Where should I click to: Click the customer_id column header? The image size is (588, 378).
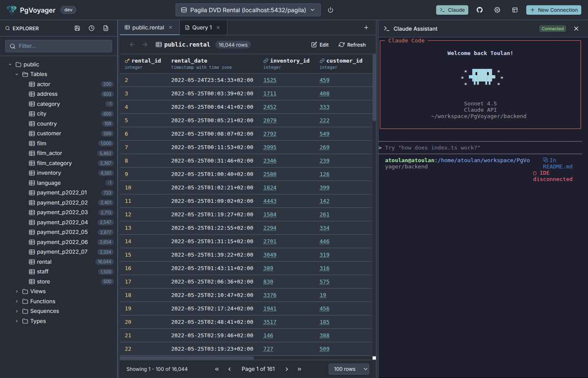(341, 63)
